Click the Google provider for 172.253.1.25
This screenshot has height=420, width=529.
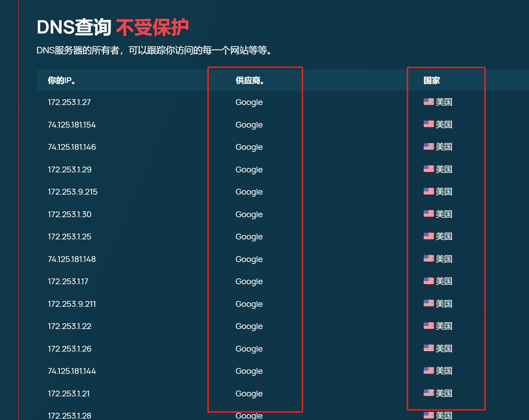coord(249,237)
